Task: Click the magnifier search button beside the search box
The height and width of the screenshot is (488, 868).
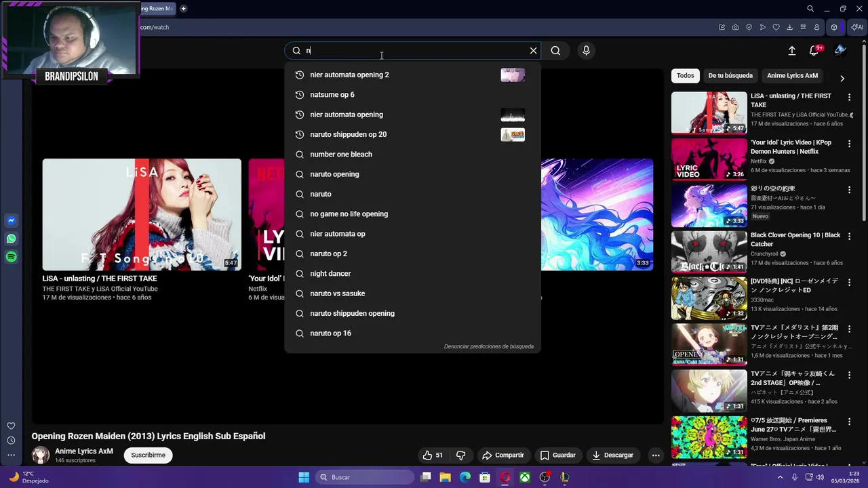Action: pyautogui.click(x=555, y=51)
